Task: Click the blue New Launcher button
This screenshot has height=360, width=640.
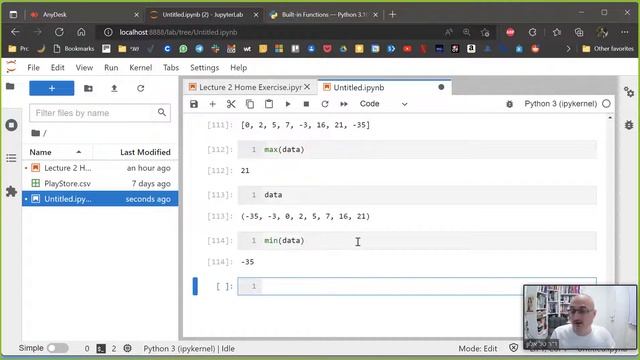Action: coord(52,88)
